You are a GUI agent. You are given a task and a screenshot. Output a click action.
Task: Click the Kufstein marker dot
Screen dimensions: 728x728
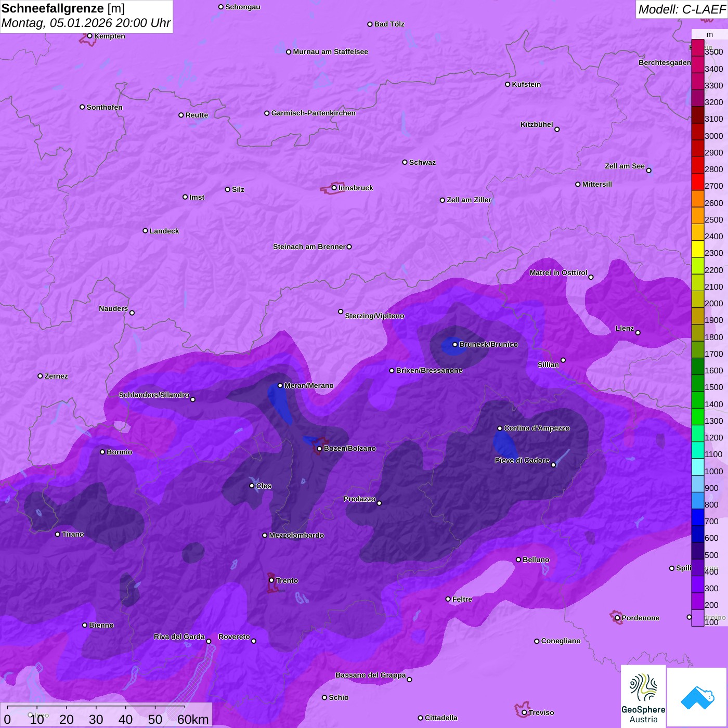click(508, 84)
